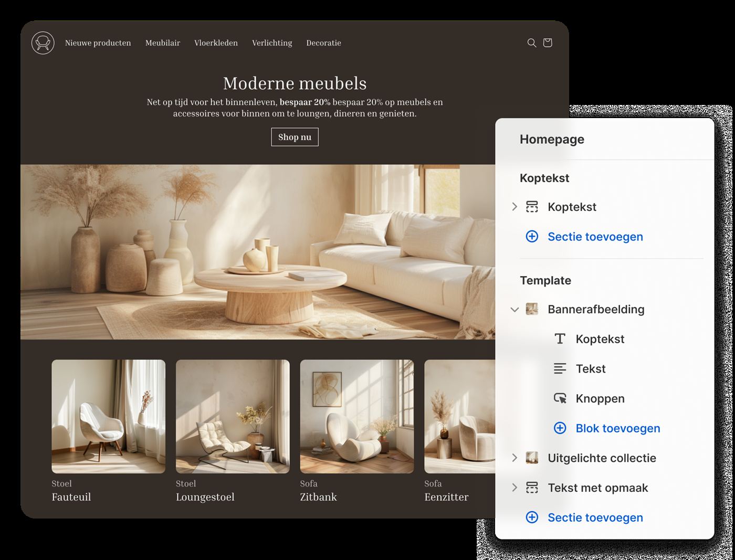Click the T icon of Koptekst block
This screenshot has width=735, height=560.
tap(560, 339)
